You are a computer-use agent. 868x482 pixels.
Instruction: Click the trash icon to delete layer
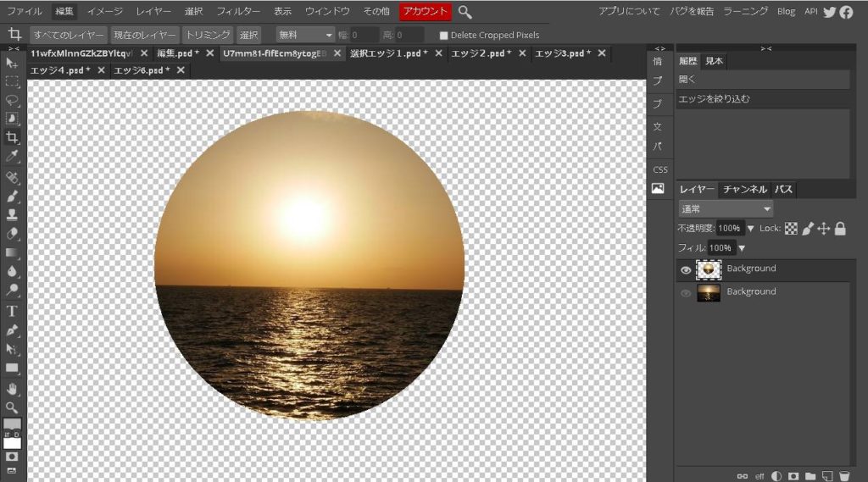point(844,476)
